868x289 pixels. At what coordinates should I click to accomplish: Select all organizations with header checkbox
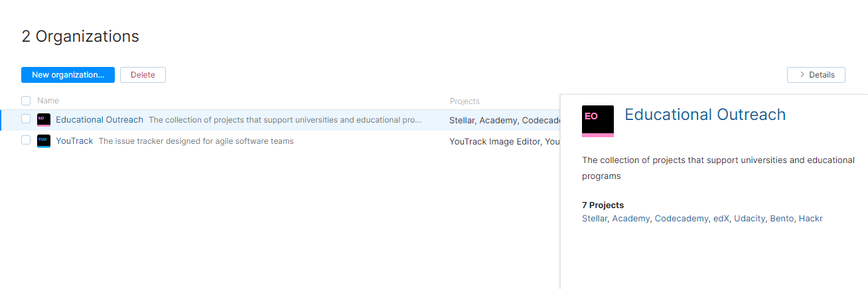(x=26, y=101)
